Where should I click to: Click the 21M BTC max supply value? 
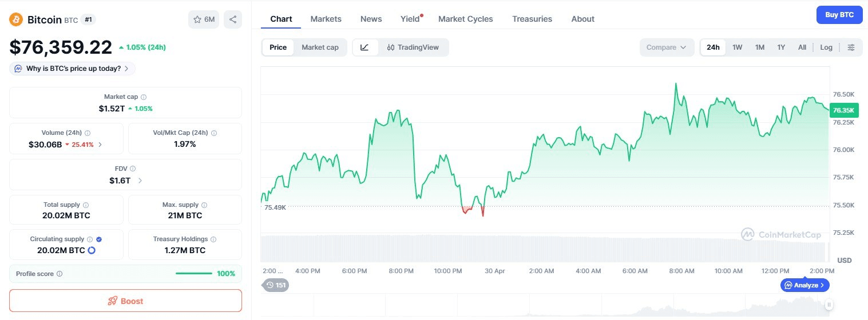(185, 215)
